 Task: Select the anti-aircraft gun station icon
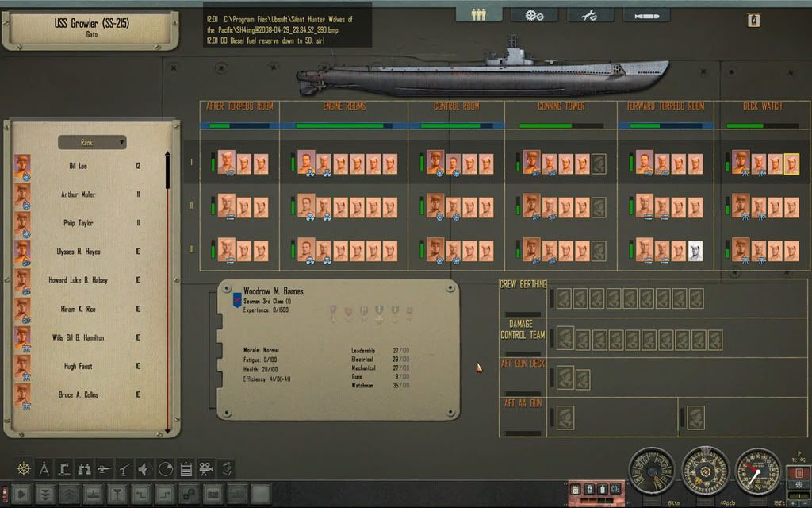pyautogui.click(x=124, y=468)
